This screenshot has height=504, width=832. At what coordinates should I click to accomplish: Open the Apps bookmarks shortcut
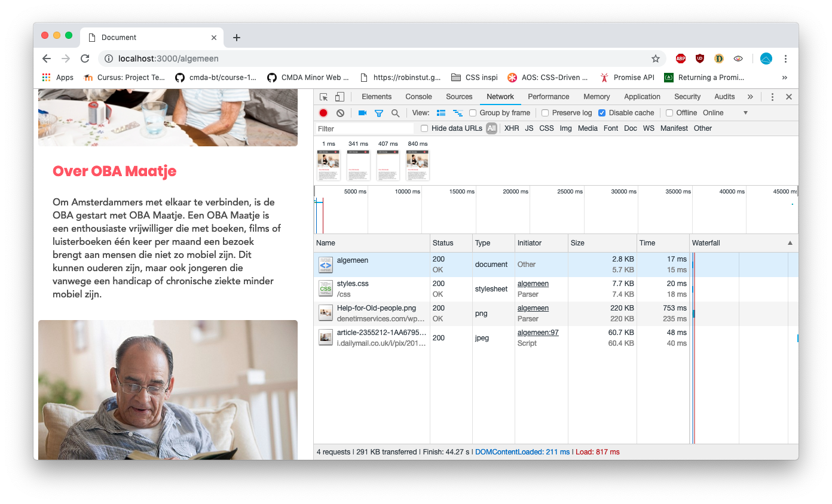58,78
